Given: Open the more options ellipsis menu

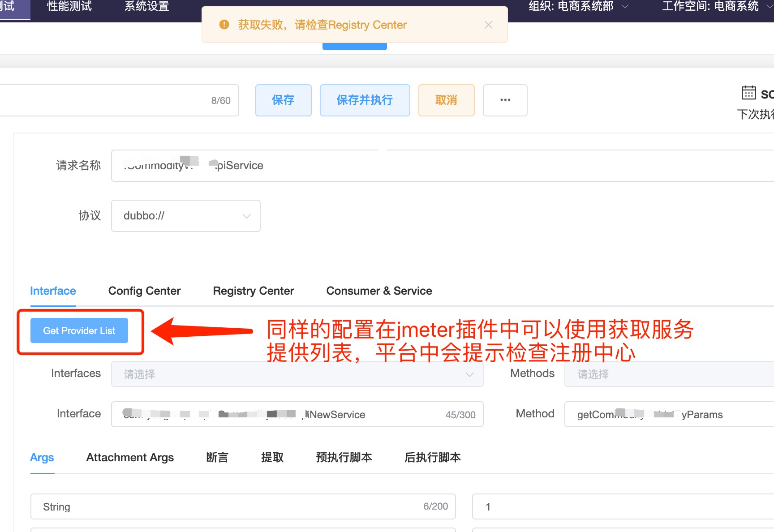Looking at the screenshot, I should point(505,100).
